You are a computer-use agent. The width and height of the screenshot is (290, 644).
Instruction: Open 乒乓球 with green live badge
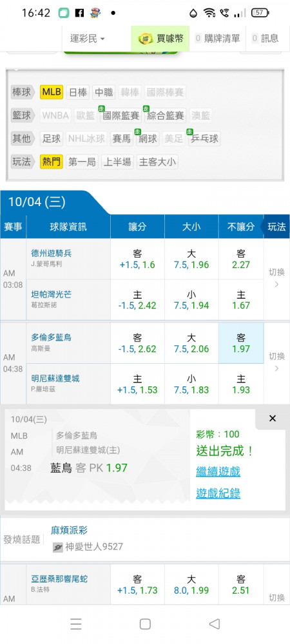[x=204, y=138]
